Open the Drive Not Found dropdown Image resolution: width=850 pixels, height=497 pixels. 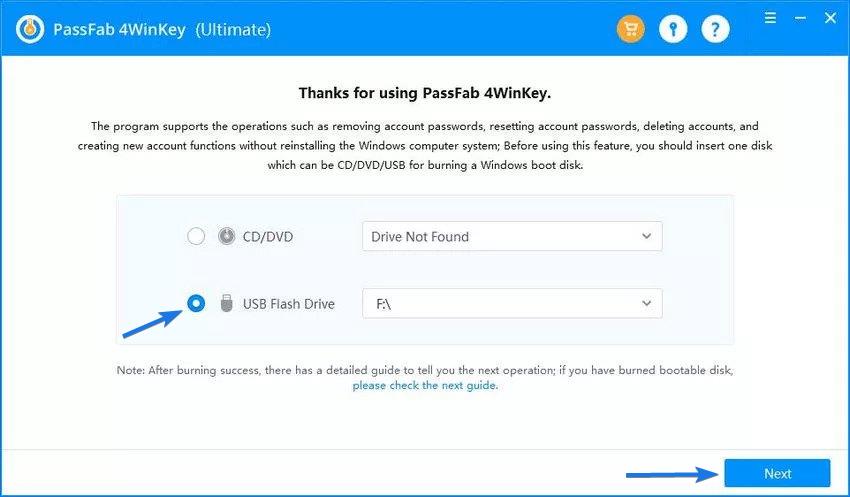(x=512, y=236)
